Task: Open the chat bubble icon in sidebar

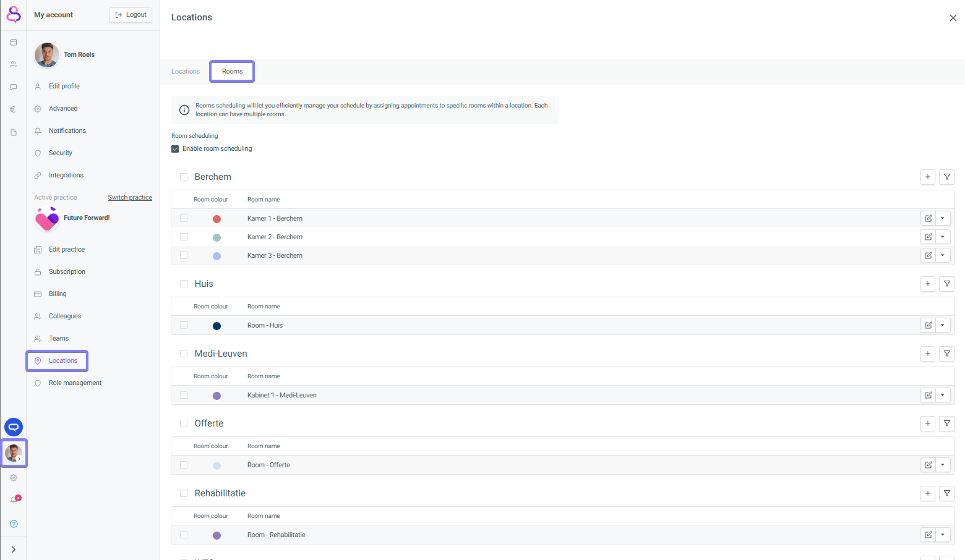Action: click(14, 87)
